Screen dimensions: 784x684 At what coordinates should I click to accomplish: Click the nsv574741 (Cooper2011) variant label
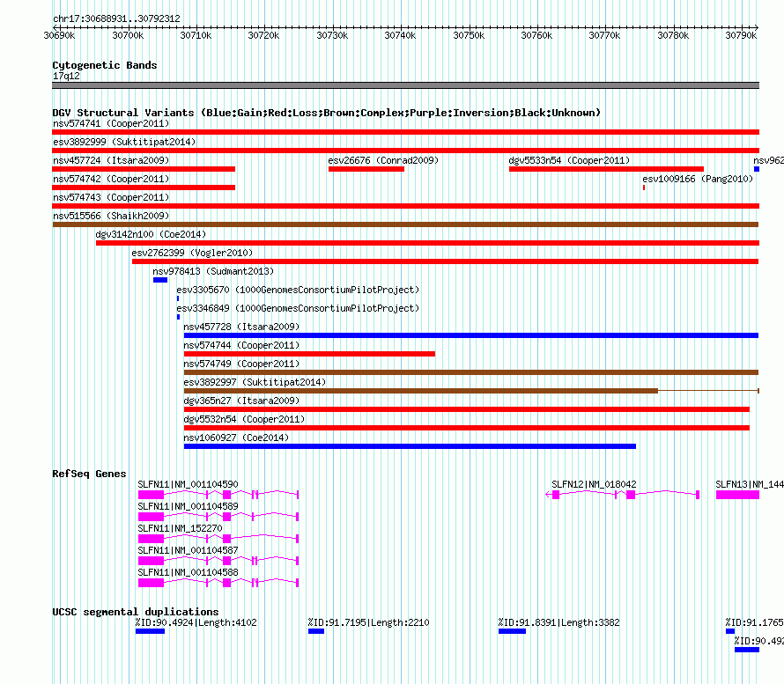[111, 123]
